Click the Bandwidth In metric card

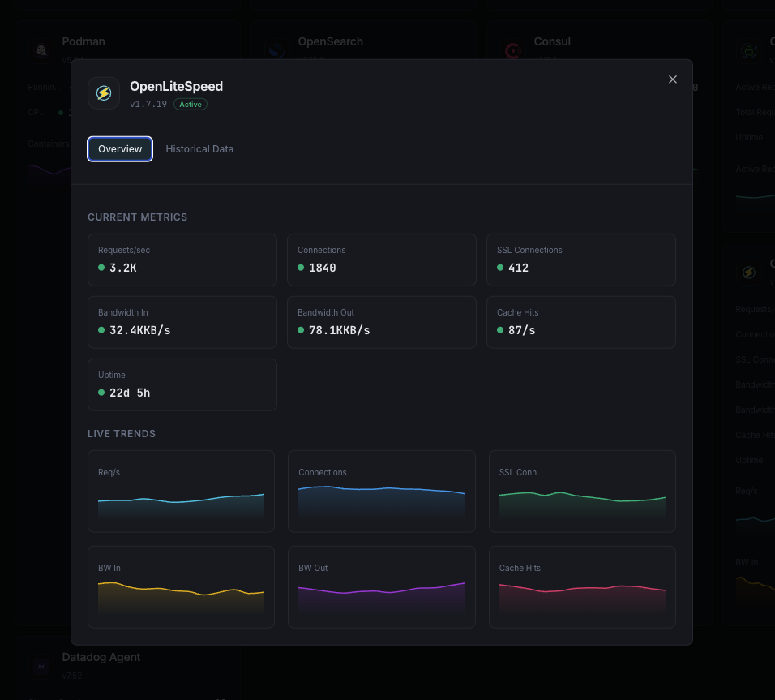[x=182, y=322]
